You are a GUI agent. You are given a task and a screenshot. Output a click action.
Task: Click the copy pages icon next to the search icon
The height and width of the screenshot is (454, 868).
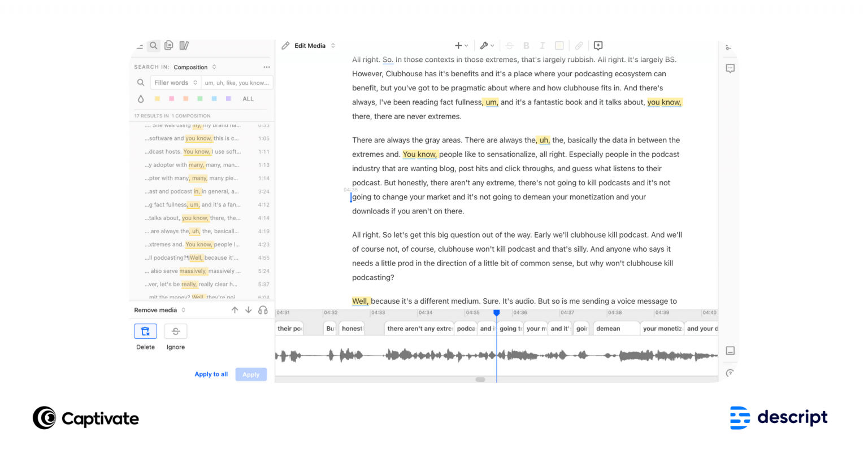[x=168, y=46]
